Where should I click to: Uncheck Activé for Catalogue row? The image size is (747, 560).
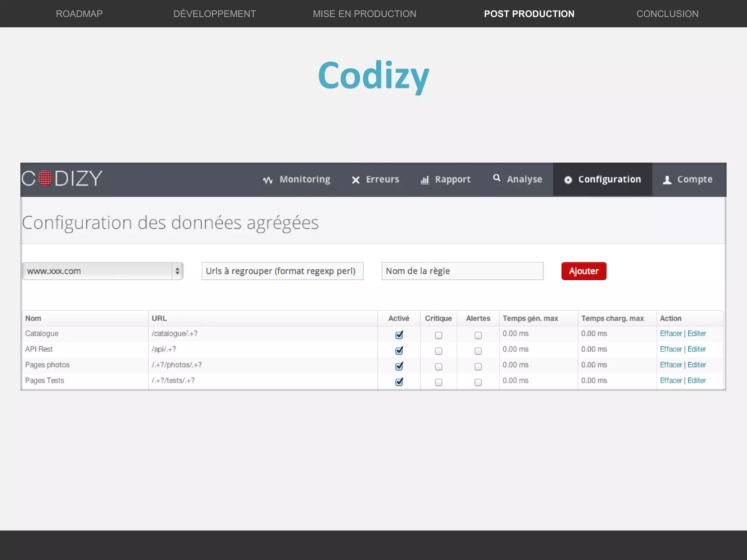tap(399, 335)
